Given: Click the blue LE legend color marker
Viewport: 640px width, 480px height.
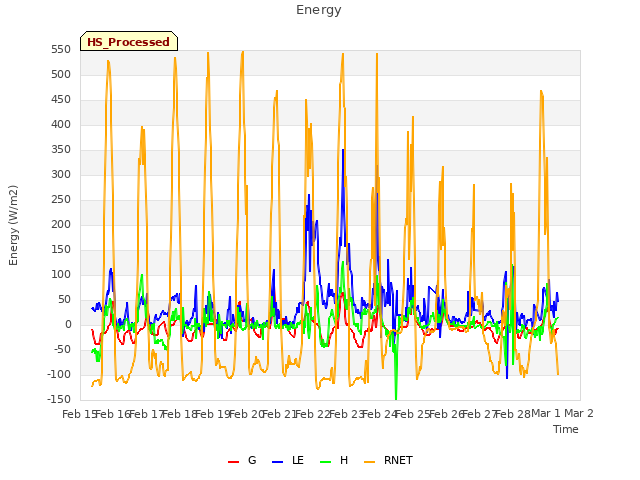Looking at the screenshot, I should point(278,462).
